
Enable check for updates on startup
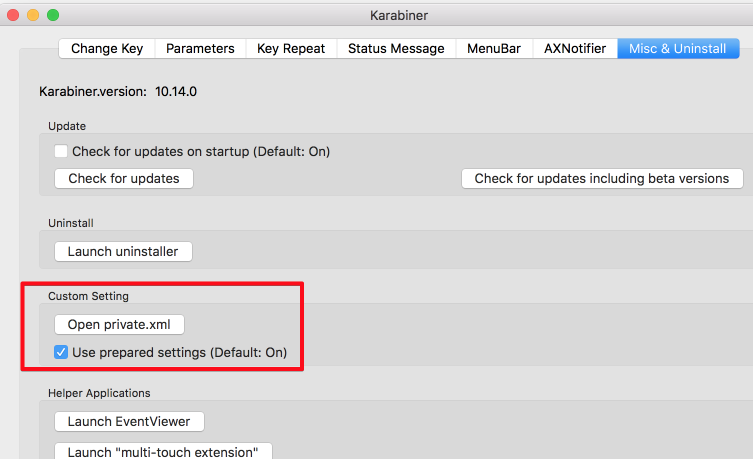click(x=62, y=152)
